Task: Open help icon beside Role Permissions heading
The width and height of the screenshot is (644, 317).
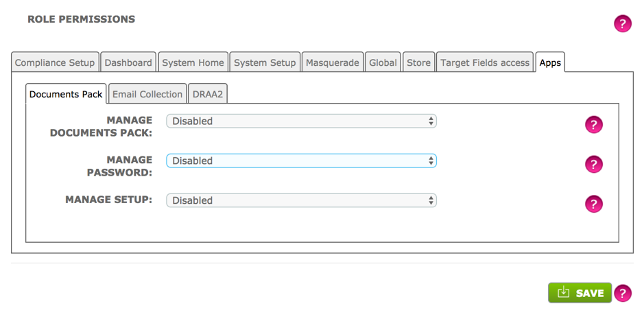Action: click(623, 23)
